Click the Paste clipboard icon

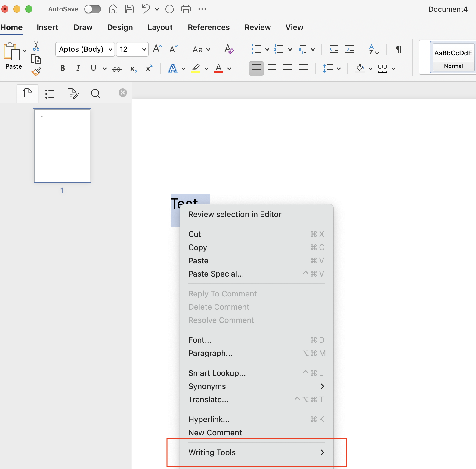(x=11, y=51)
